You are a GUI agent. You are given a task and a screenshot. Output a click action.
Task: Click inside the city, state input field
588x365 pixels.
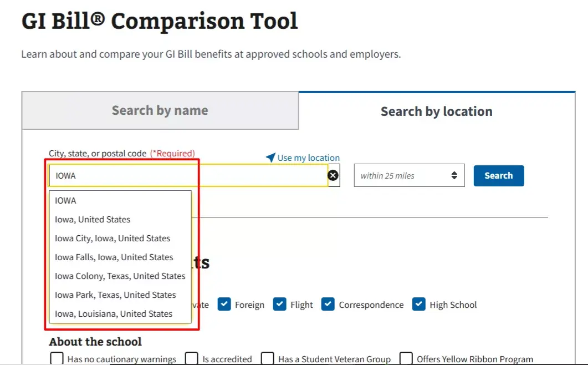tap(166, 175)
